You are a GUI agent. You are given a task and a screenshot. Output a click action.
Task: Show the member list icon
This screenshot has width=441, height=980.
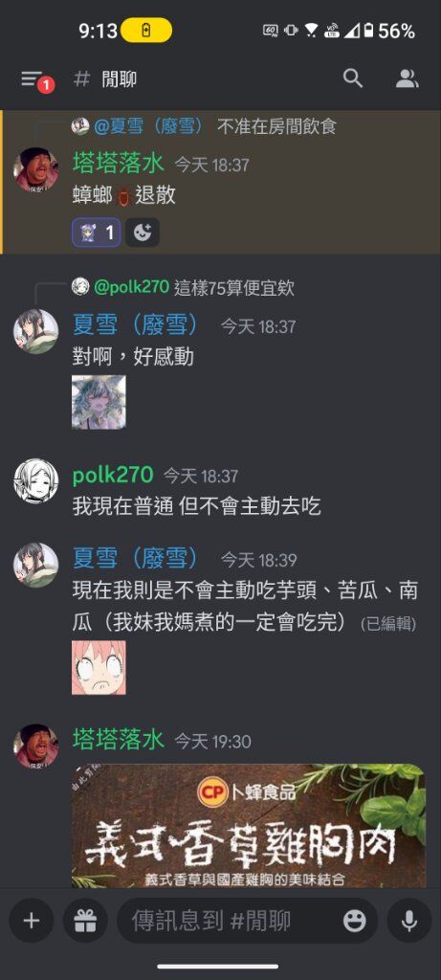pos(408,78)
